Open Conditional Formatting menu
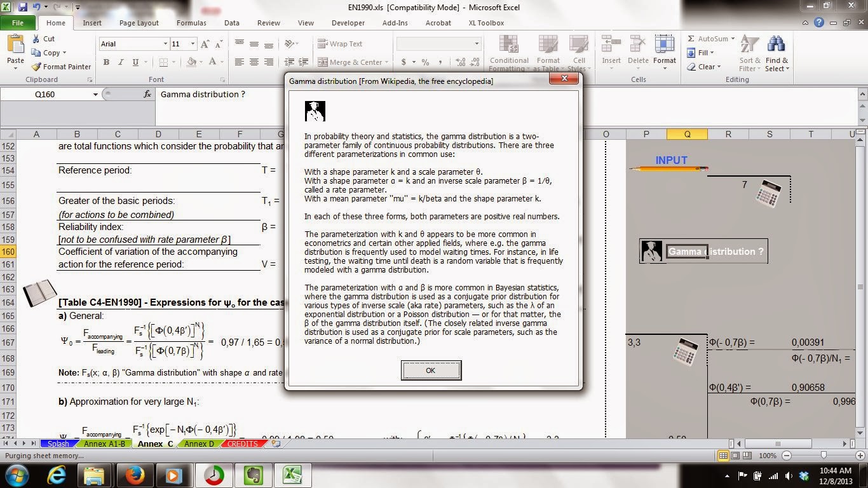The height and width of the screenshot is (488, 868). pyautogui.click(x=509, y=53)
